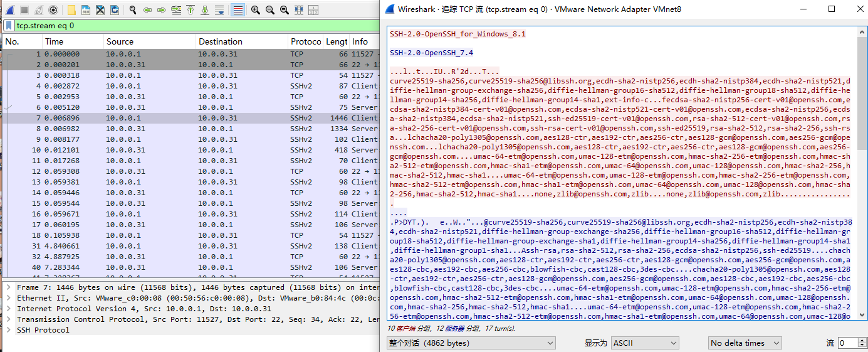
Task: Sort by the Info column header
Action: click(363, 41)
